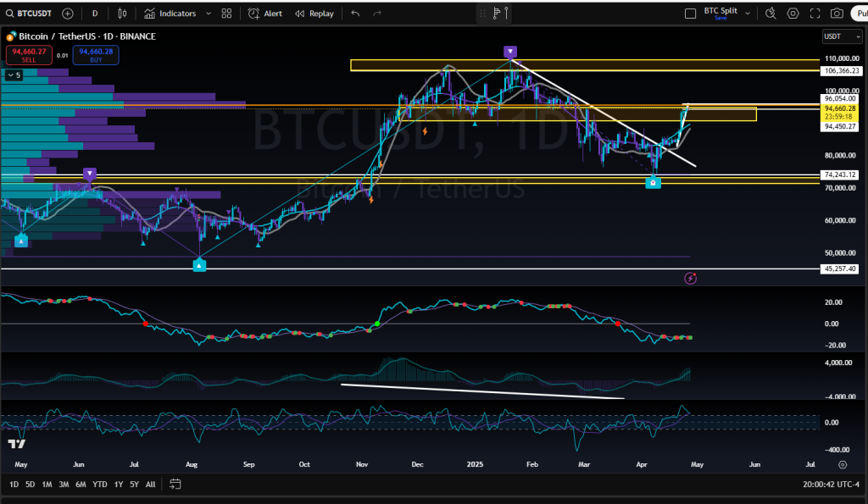Click the 2025 label on the time axis
Image resolution: width=868 pixels, height=504 pixels.
(475, 465)
